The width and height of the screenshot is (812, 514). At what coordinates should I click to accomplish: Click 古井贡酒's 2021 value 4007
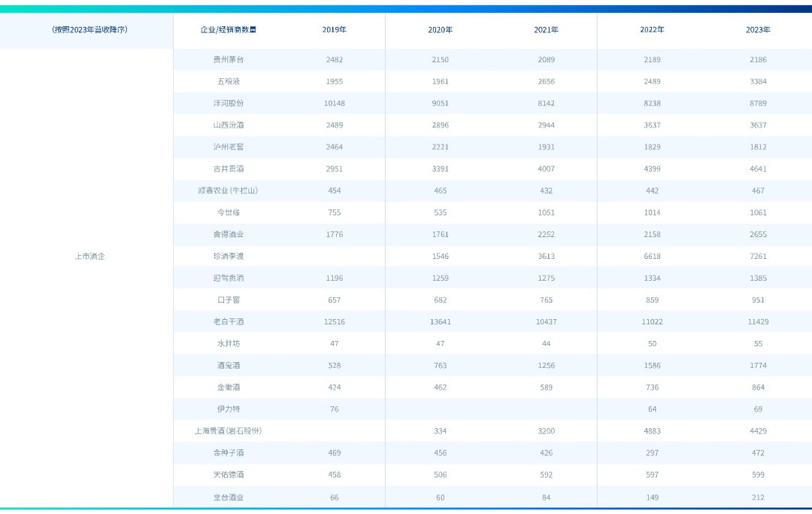click(547, 169)
